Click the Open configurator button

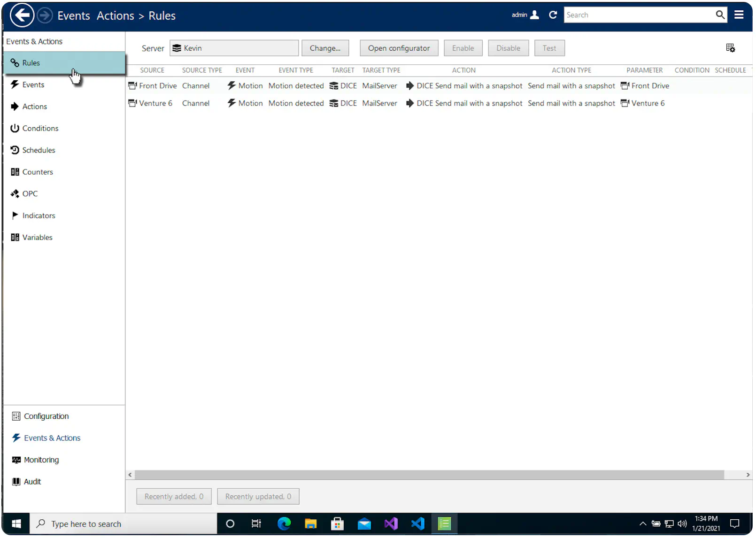pos(399,48)
